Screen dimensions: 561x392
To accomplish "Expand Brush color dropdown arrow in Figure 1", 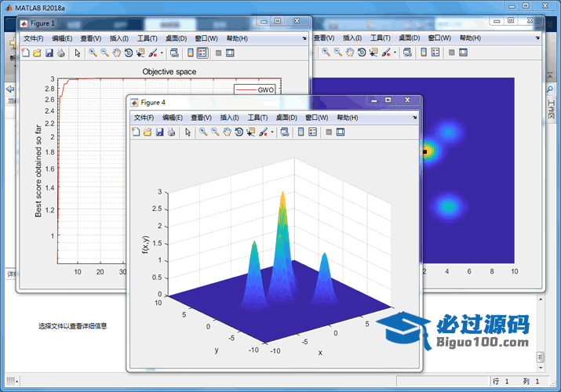I will coord(162,53).
